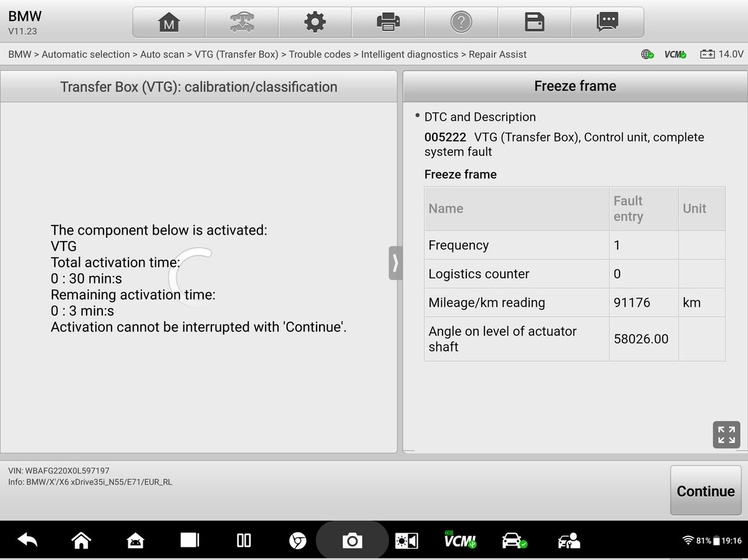
Task: Open the settings gear in toolbar
Action: click(315, 23)
